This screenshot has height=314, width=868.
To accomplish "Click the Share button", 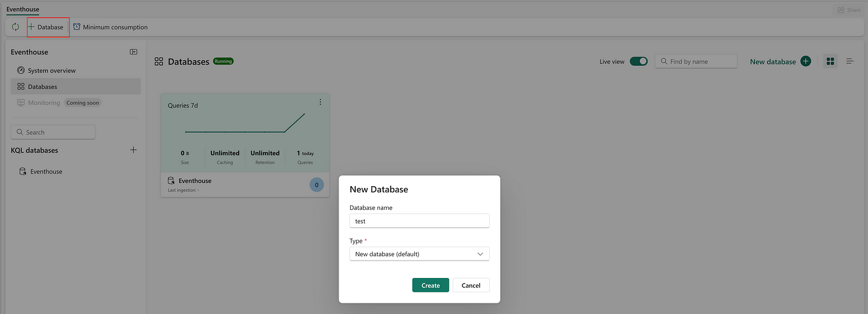I will 849,10.
